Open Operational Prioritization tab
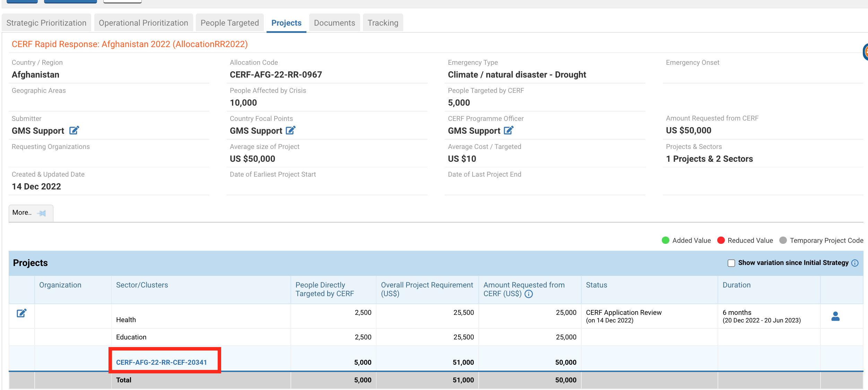This screenshot has width=868, height=390. [x=144, y=23]
